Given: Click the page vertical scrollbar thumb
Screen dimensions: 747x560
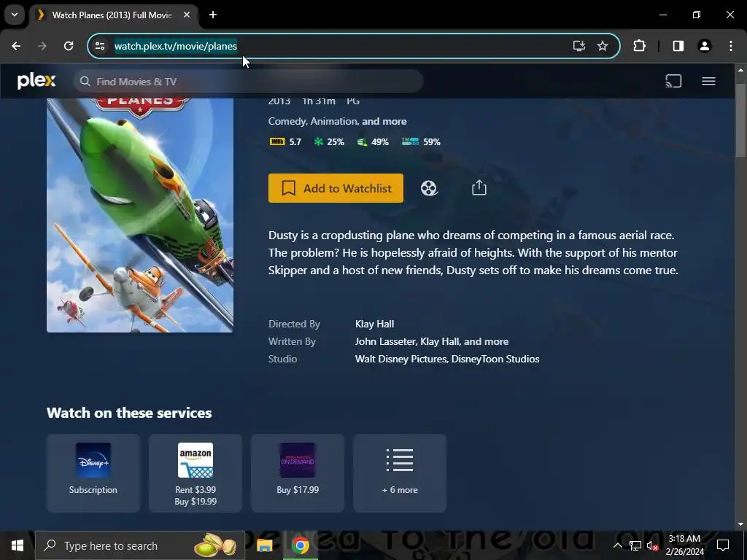Looking at the screenshot, I should point(740,119).
